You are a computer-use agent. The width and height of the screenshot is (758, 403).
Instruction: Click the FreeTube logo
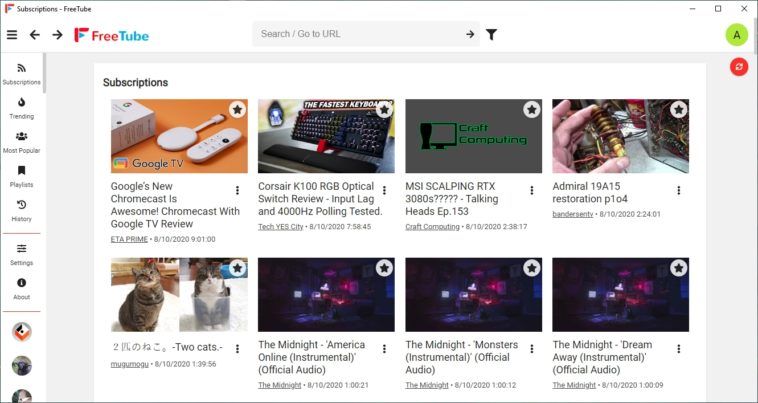[x=112, y=35]
